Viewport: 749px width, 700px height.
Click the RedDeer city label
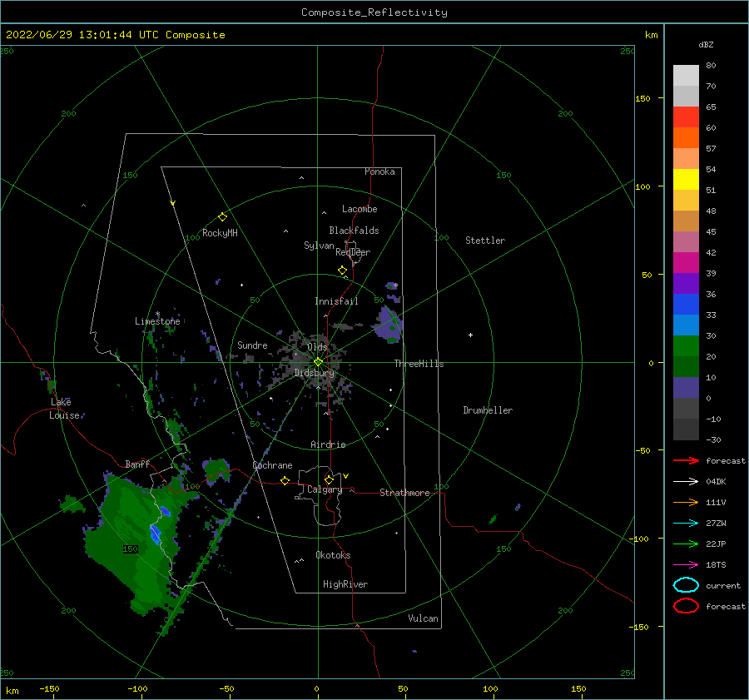(353, 252)
